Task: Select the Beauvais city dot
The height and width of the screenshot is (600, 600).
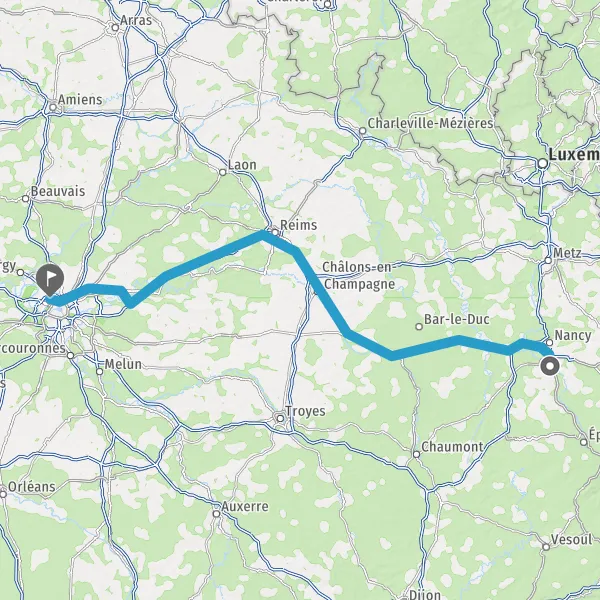Action: [25, 199]
